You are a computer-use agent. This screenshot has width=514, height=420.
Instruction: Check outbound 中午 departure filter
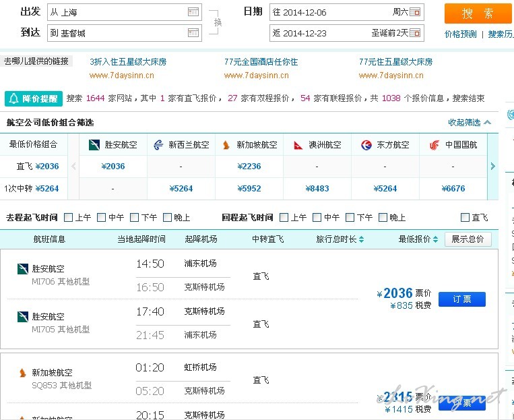101,218
